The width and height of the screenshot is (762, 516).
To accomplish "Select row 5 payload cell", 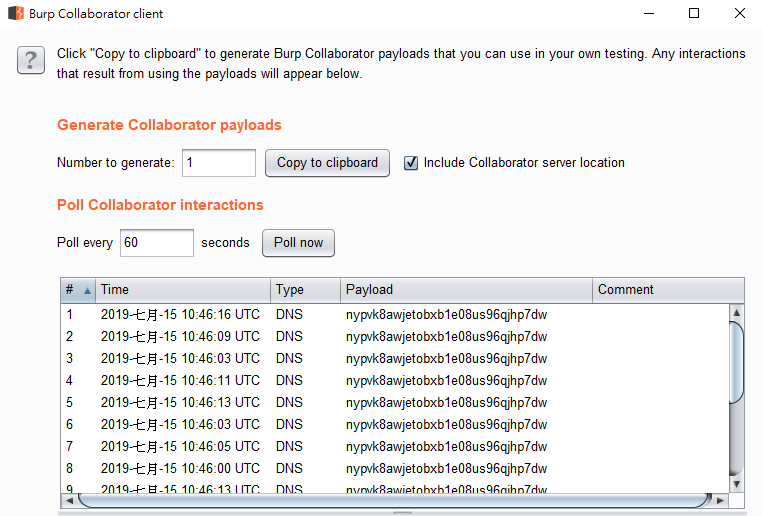I will pyautogui.click(x=447, y=403).
